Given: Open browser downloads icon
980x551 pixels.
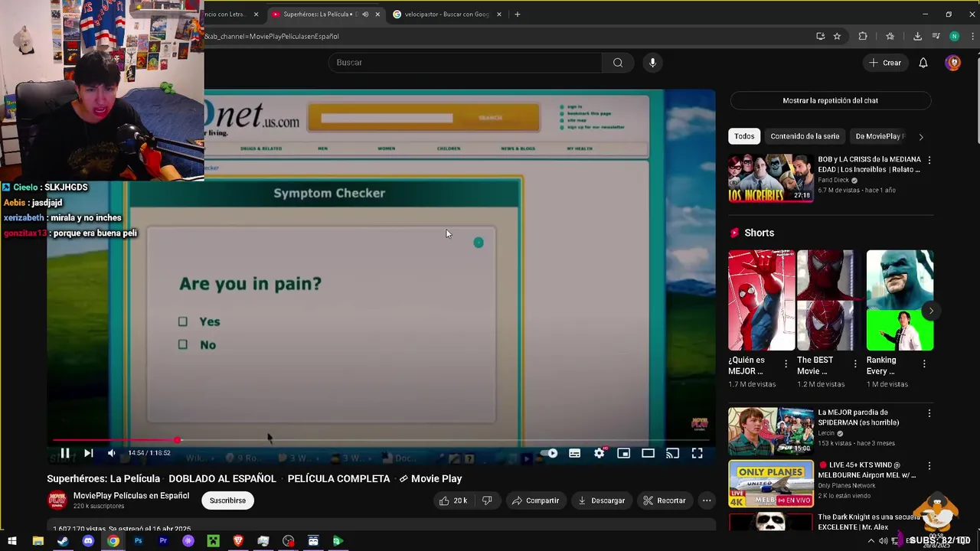Looking at the screenshot, I should [x=917, y=36].
